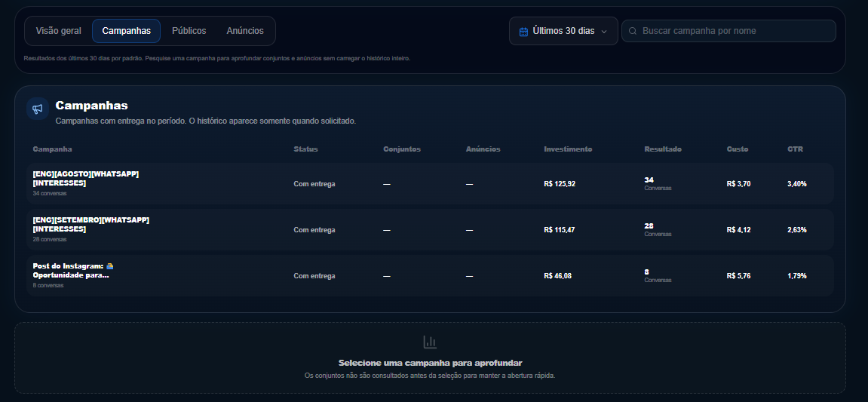Click the 3,40% CTR value
Image resolution: width=868 pixels, height=402 pixels.
click(x=797, y=184)
